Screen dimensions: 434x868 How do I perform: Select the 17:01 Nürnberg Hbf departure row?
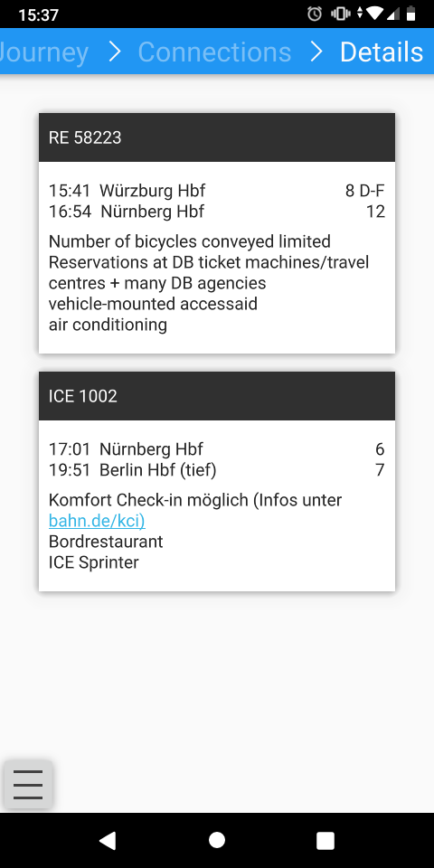(217, 449)
